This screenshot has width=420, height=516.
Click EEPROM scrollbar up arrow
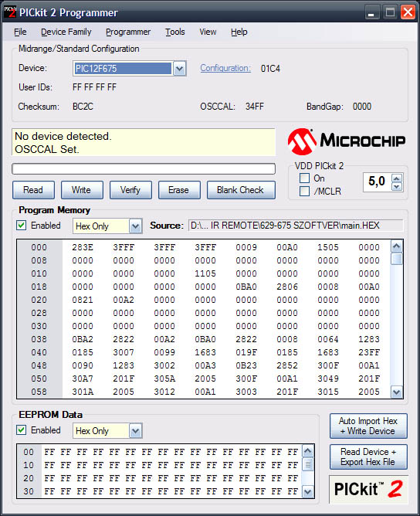pos(308,451)
